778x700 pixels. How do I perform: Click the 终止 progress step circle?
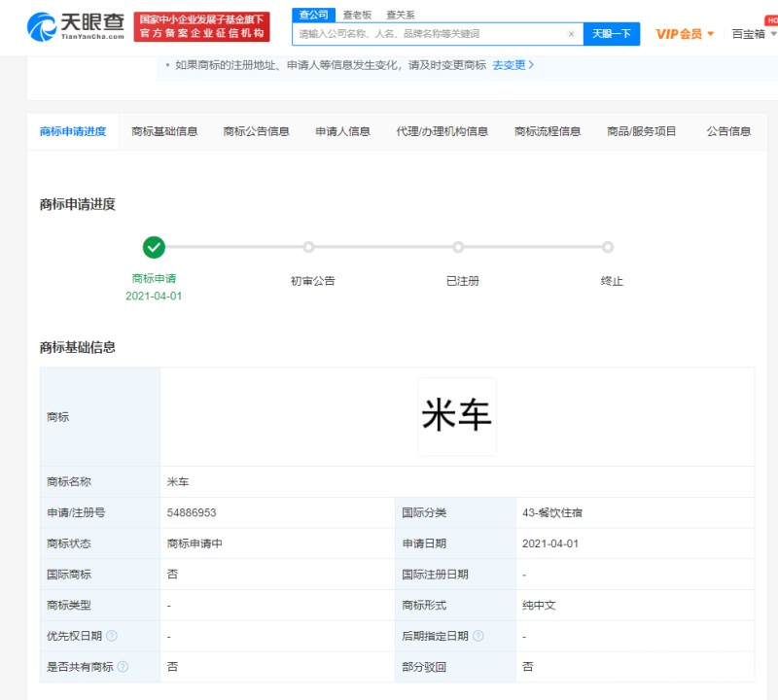click(x=608, y=247)
